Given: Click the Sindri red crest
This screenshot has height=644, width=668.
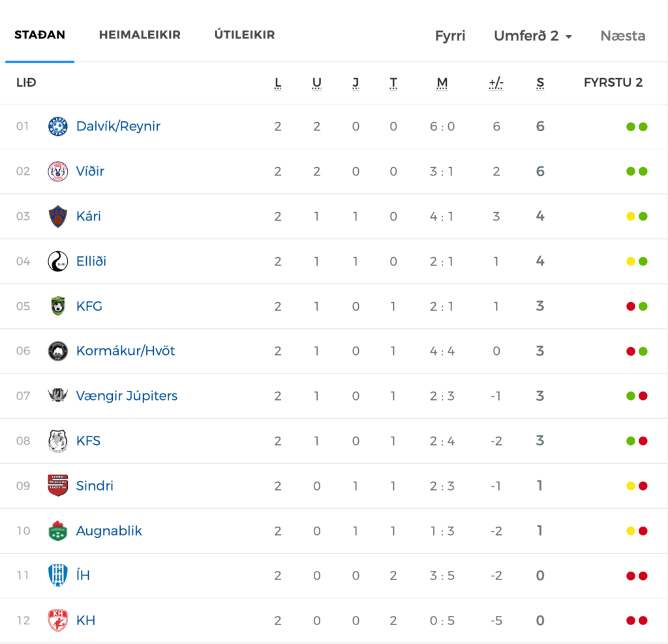Looking at the screenshot, I should (57, 485).
